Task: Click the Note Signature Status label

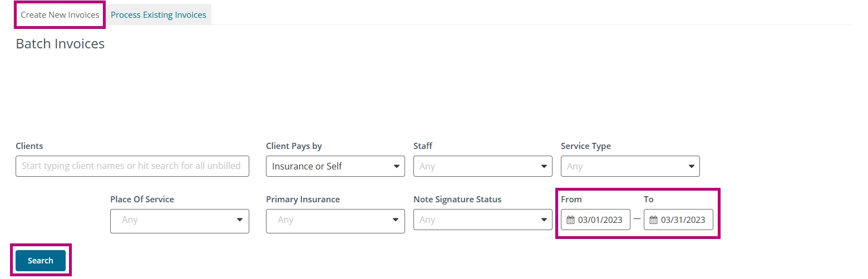Action: (457, 200)
